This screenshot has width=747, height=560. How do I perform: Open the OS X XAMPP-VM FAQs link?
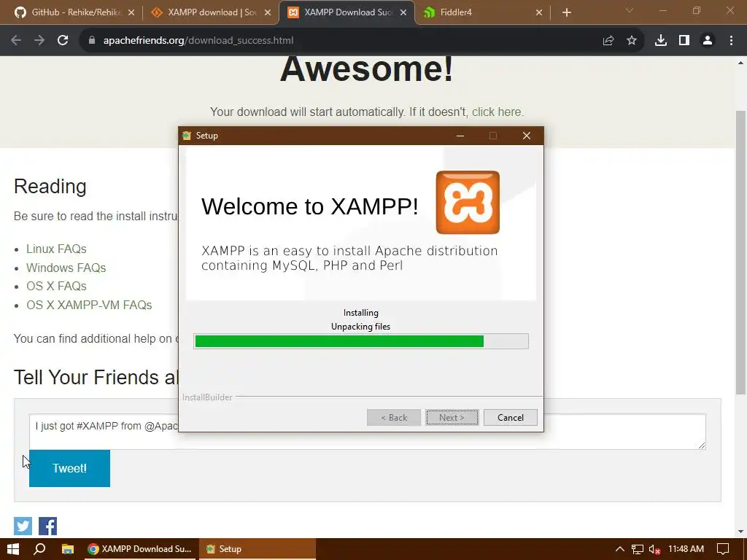[89, 305]
